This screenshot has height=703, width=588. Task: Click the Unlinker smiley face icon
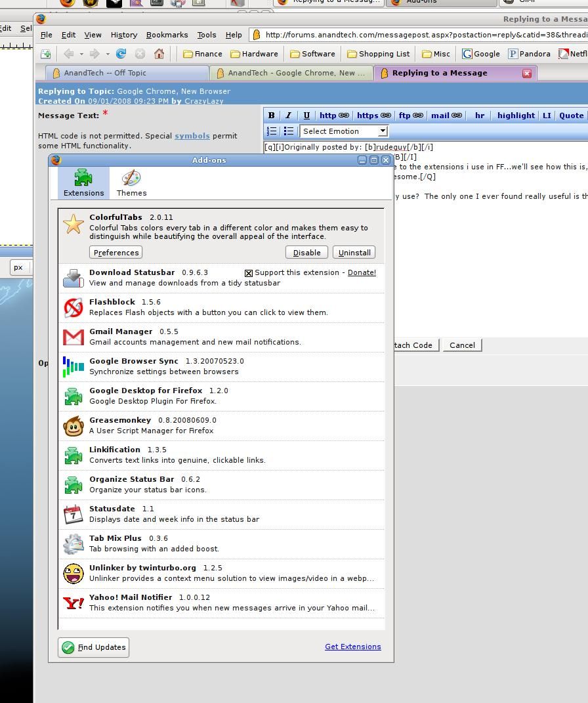(73, 574)
